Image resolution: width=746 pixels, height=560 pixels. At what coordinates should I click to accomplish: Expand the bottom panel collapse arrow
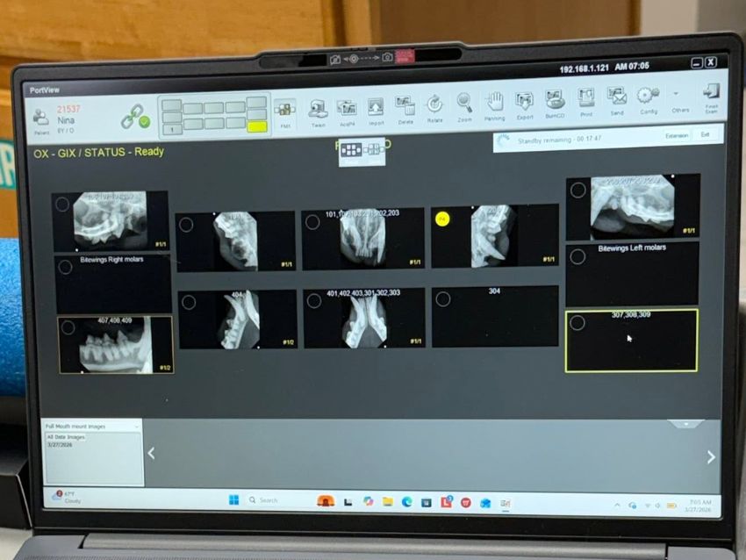click(685, 423)
